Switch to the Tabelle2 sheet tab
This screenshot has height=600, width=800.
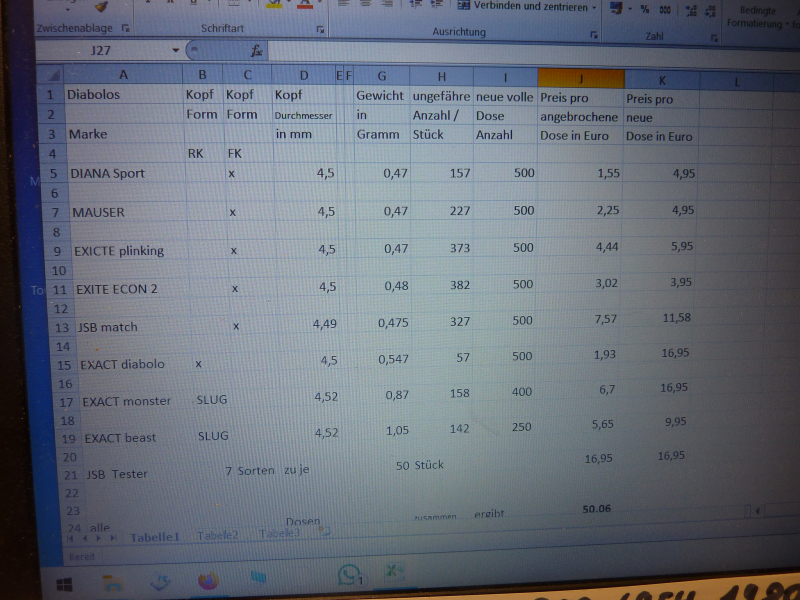pos(218,535)
